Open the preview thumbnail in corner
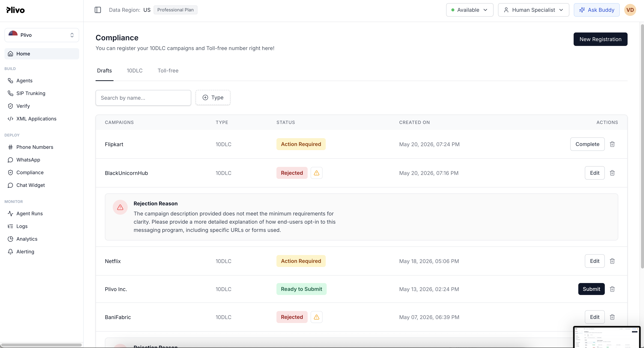Screen dimensions: 644x348 [x=607, y=337]
